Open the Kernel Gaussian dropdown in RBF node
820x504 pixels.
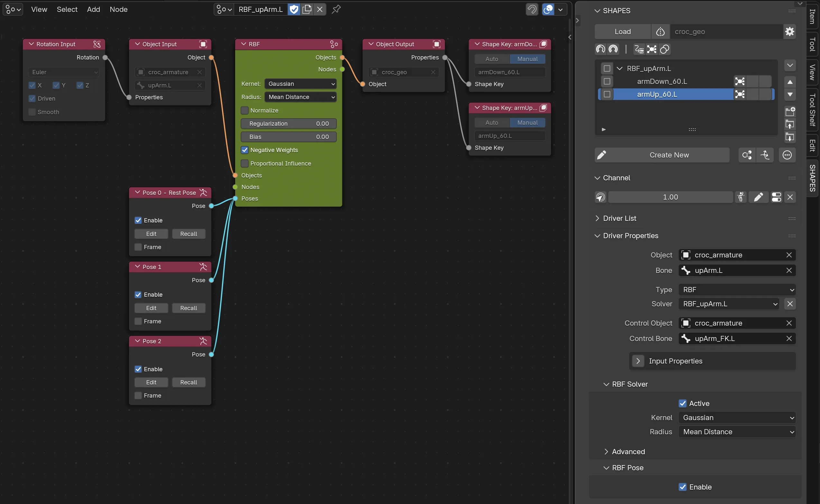(x=300, y=84)
